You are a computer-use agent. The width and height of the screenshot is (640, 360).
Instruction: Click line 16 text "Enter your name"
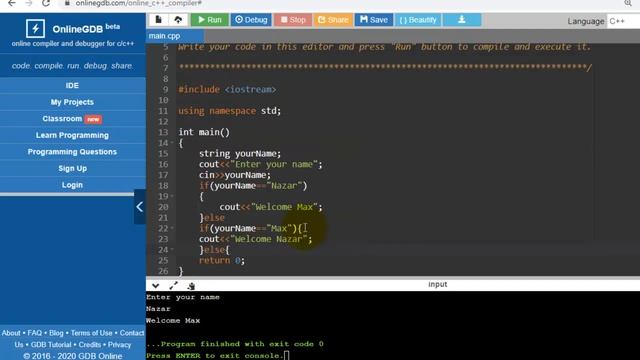point(274,164)
